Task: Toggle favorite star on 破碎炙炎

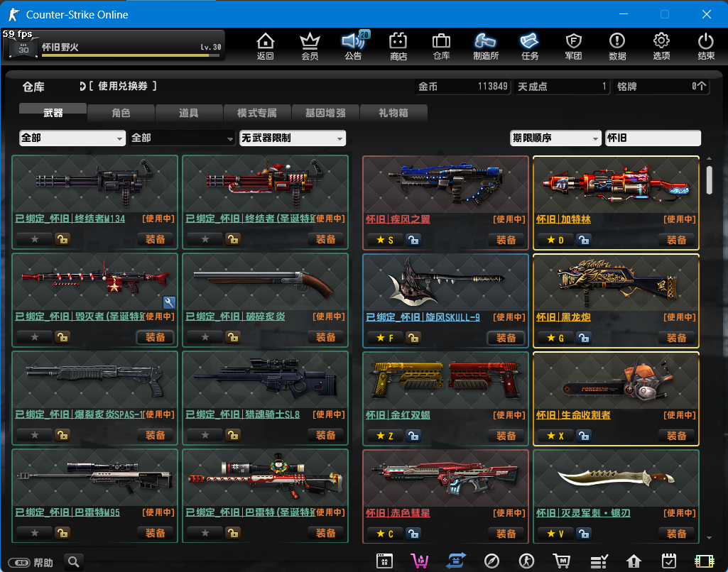Action: (205, 337)
